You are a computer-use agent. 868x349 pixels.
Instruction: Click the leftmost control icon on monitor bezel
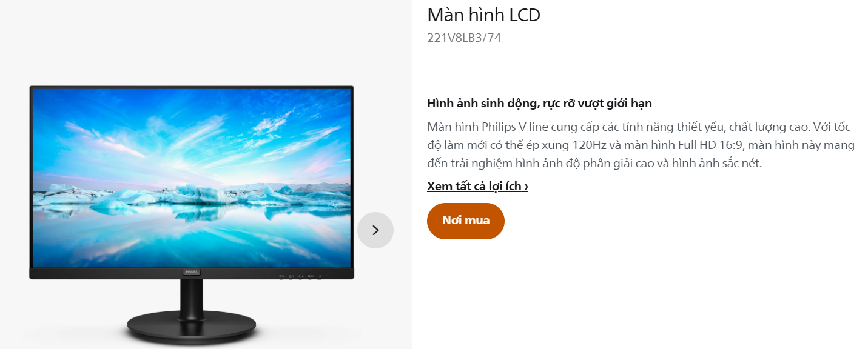[282, 276]
